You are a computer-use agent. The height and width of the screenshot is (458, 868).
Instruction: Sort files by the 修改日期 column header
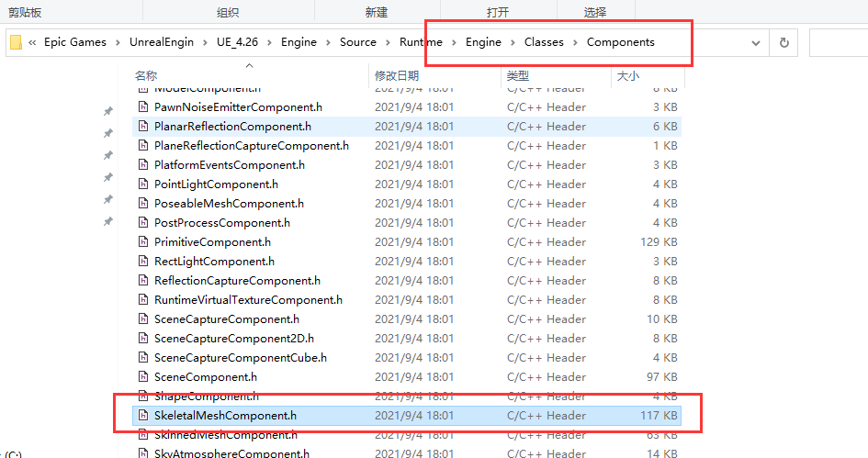(x=397, y=75)
